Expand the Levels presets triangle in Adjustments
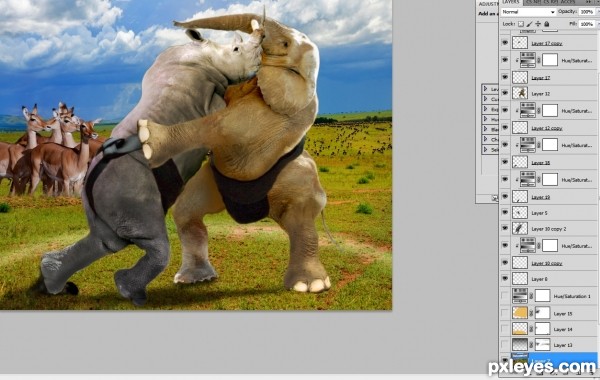Image resolution: width=600 pixels, height=380 pixels. point(486,88)
